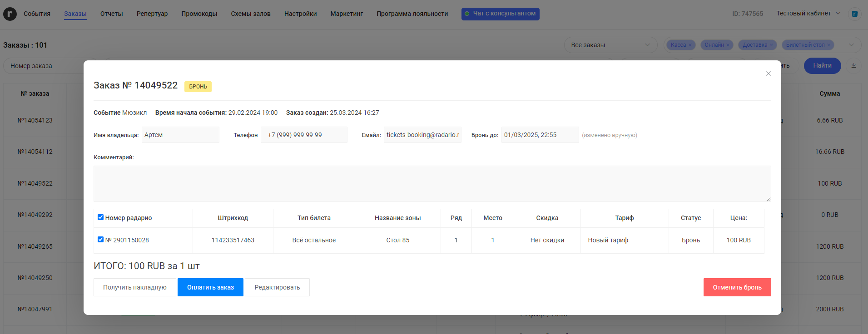Close the order dialog with X

769,74
